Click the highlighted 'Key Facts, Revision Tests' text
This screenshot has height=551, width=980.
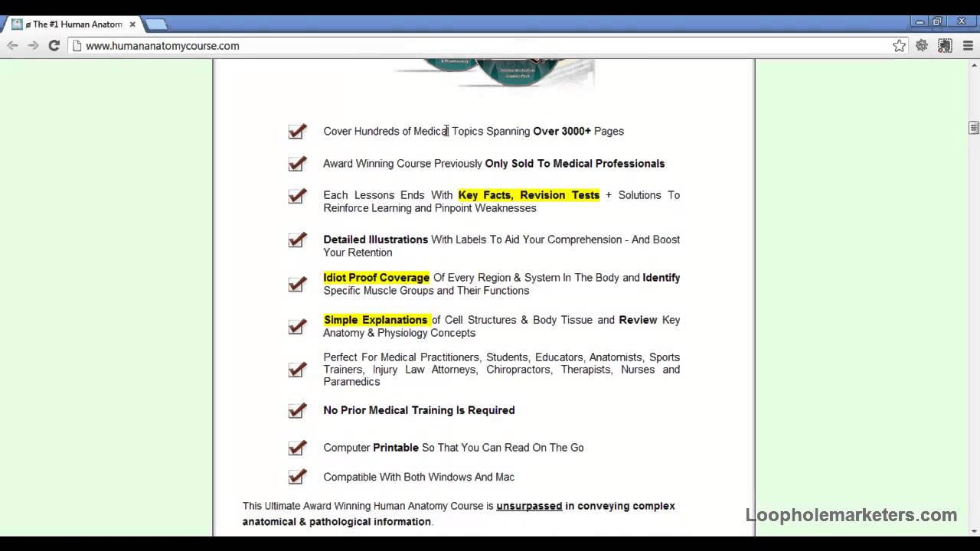529,195
